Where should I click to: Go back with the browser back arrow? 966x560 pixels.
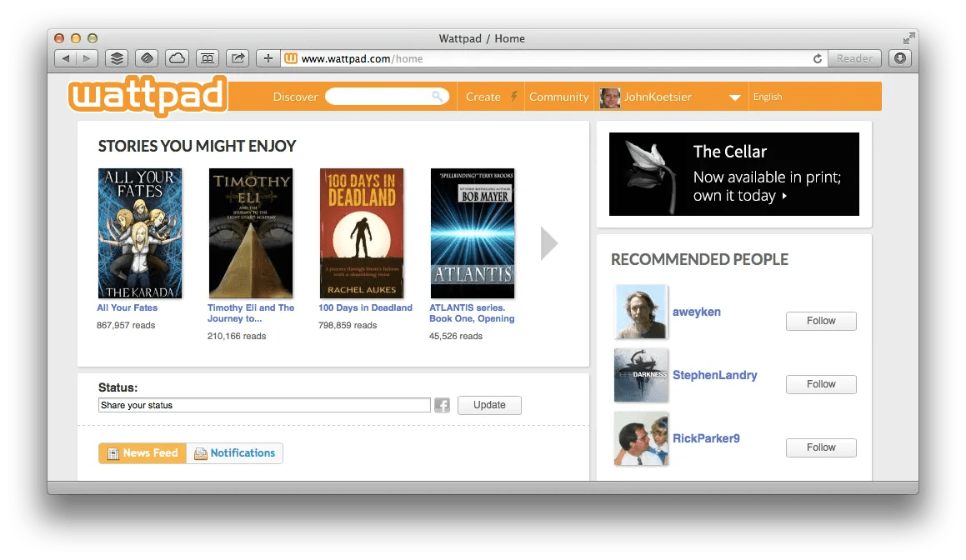[x=65, y=58]
